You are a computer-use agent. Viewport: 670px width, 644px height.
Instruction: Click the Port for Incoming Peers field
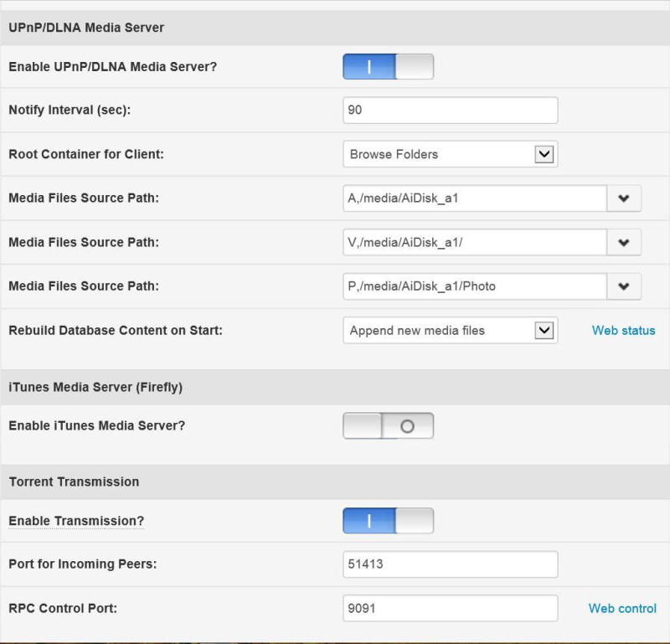tap(450, 564)
